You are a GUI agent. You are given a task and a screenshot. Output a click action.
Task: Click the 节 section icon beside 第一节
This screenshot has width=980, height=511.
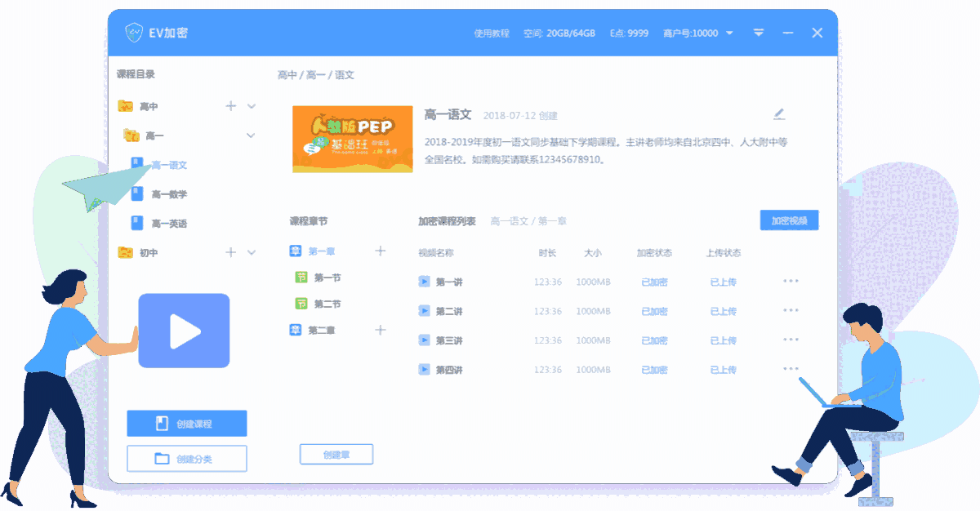tap(301, 278)
